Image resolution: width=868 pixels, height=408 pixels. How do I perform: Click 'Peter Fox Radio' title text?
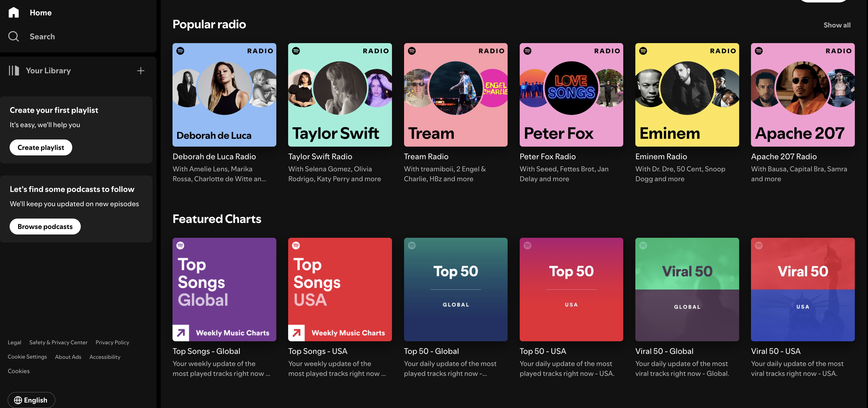tap(547, 156)
